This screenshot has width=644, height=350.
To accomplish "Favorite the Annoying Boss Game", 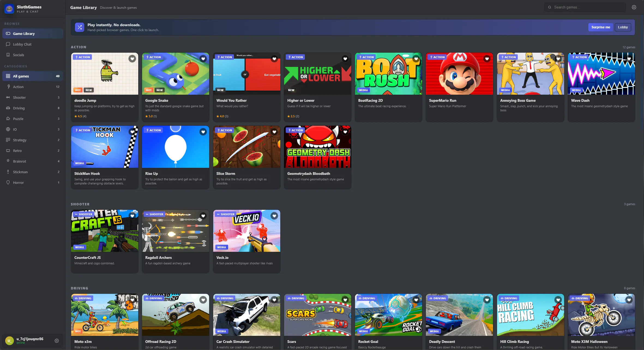I will click(558, 59).
